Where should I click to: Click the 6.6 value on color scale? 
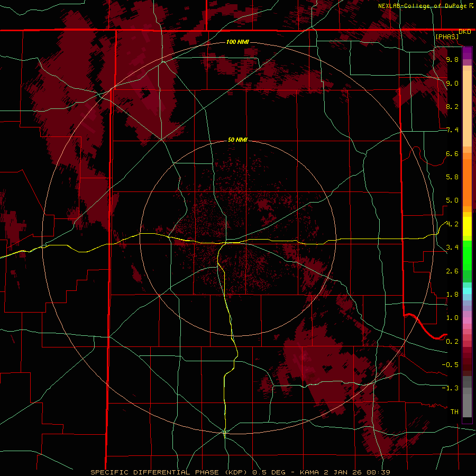tap(452, 153)
